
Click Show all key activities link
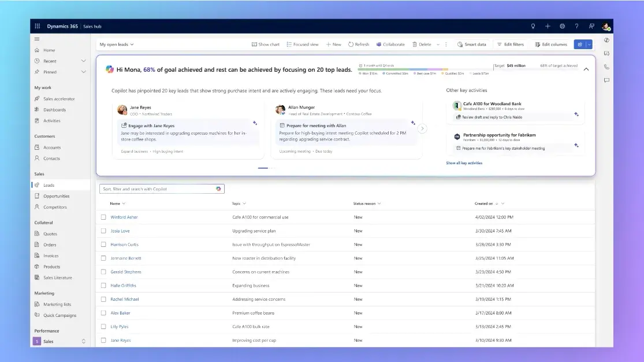point(464,163)
